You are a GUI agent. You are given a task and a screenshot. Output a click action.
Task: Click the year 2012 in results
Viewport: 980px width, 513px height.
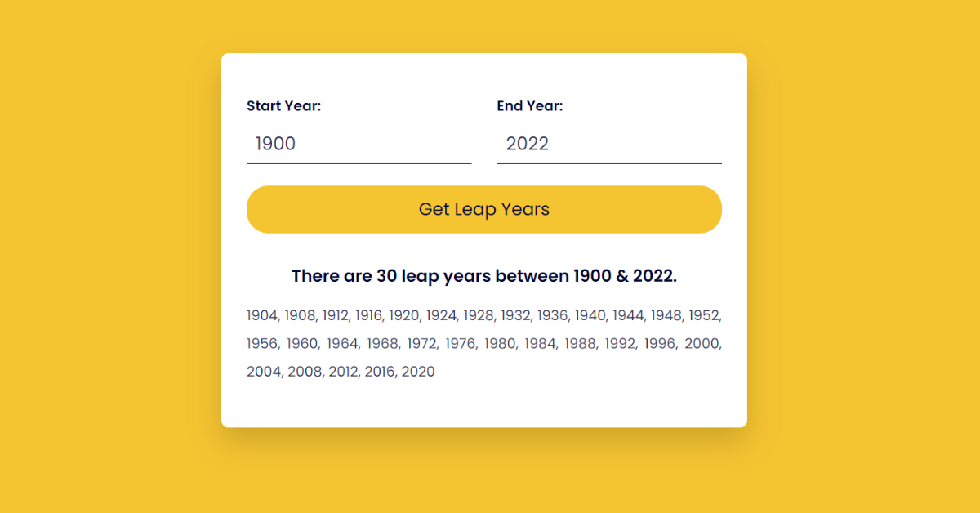(344, 372)
